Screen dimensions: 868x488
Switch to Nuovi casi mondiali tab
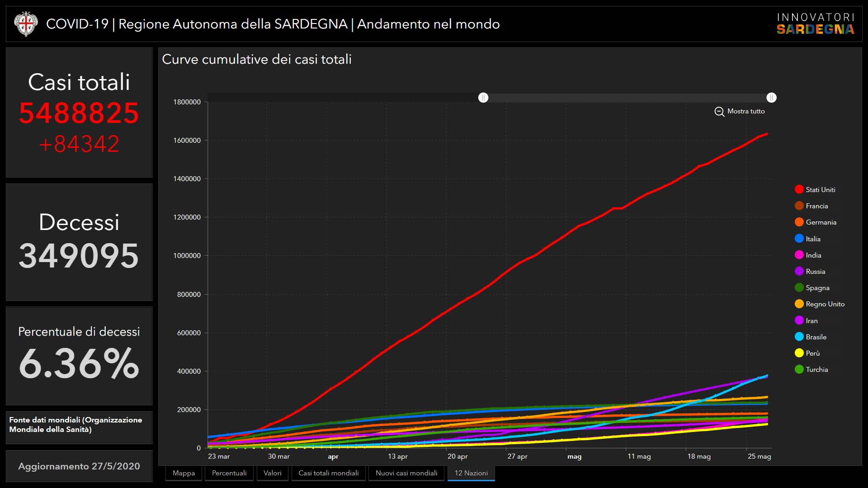point(406,473)
